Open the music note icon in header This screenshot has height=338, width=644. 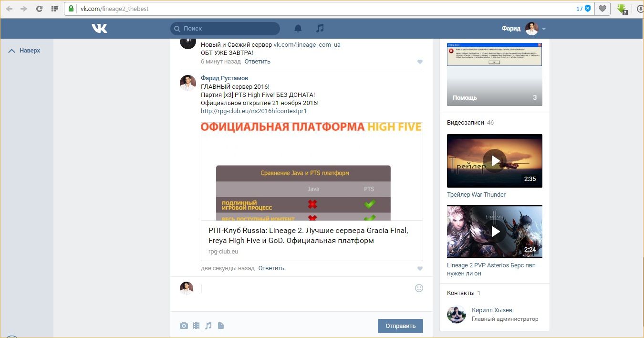[320, 29]
